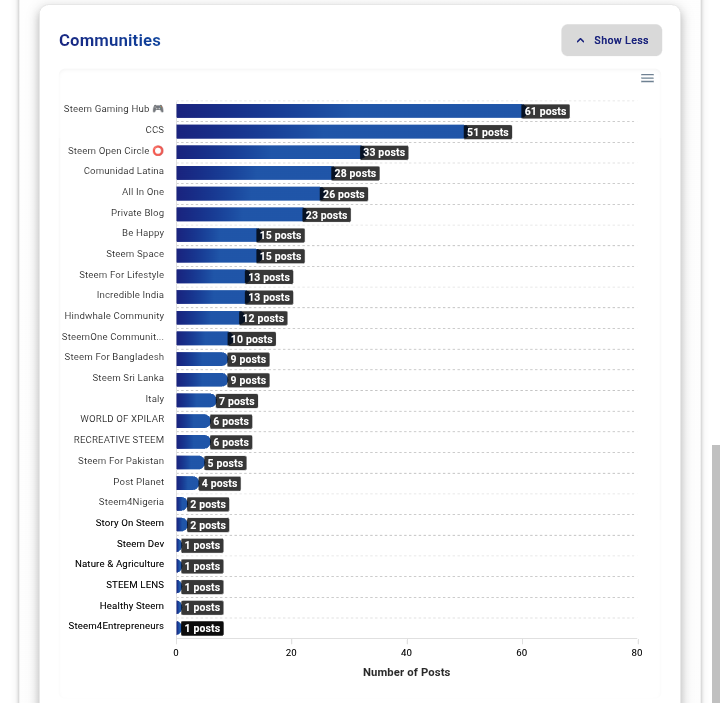Select the Comunidad Latina bar
This screenshot has width=720, height=703.
(x=254, y=173)
